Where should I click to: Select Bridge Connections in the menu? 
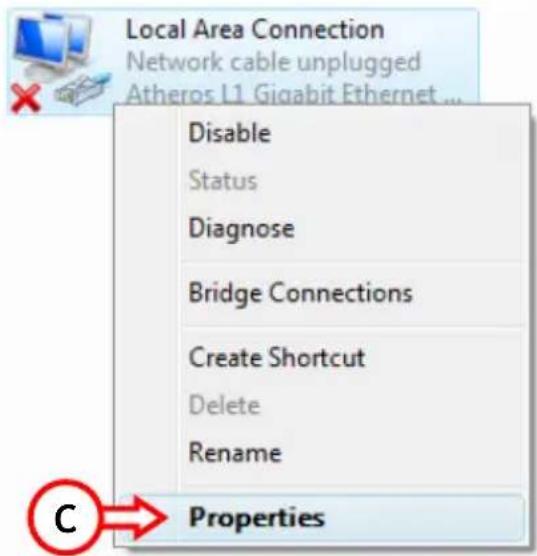(301, 293)
